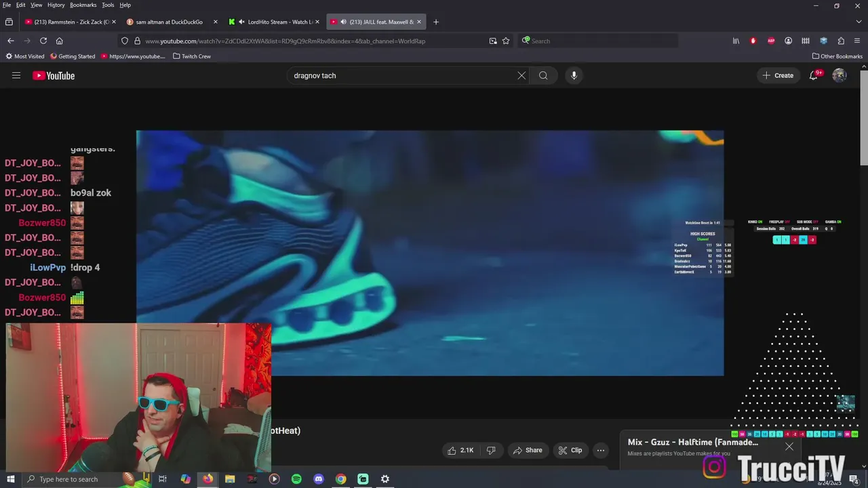Open Firefox View tab list icon
The image size is (868, 488).
9,22
